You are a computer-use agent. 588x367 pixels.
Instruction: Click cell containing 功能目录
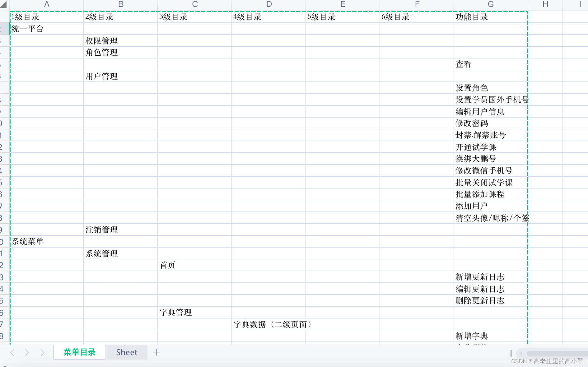pyautogui.click(x=491, y=17)
